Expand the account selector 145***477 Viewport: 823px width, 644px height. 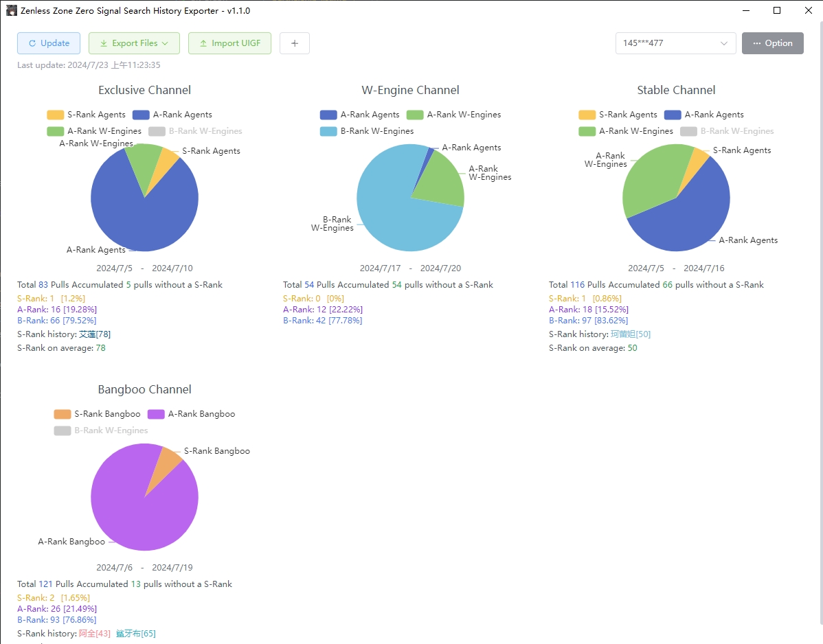click(675, 43)
